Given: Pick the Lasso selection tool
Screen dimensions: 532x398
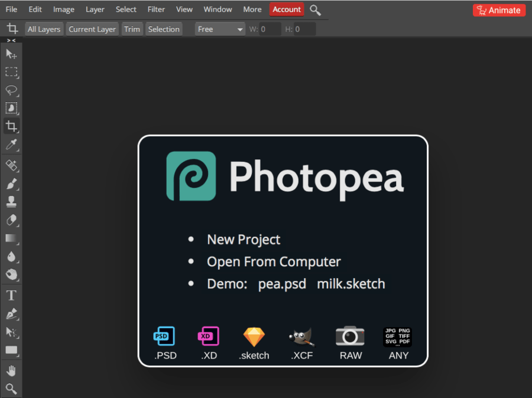Looking at the screenshot, I should (x=11, y=90).
